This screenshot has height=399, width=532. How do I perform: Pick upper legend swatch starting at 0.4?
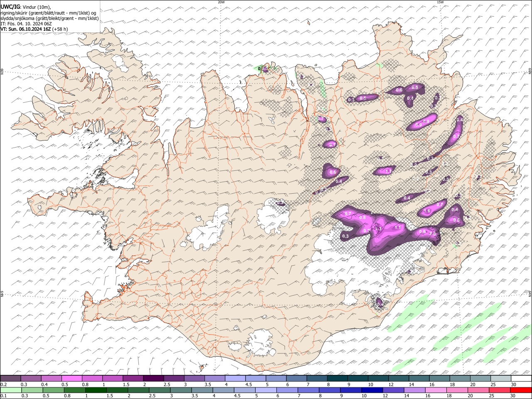pos(51,378)
